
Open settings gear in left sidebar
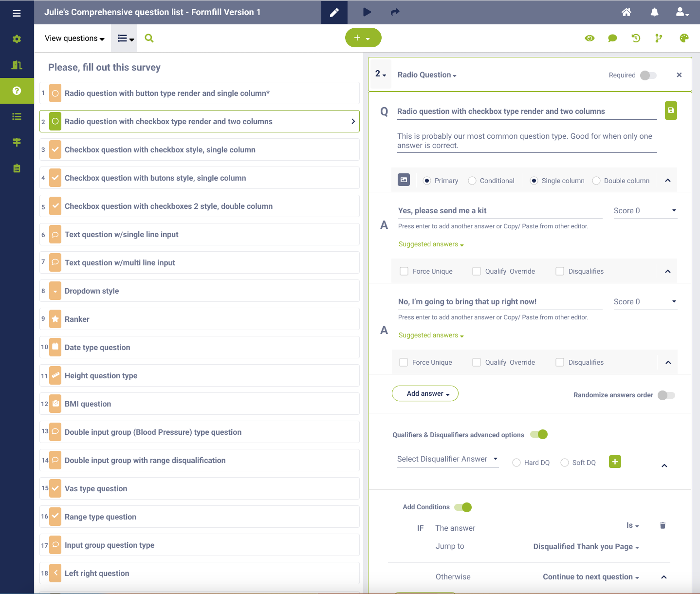[17, 39]
